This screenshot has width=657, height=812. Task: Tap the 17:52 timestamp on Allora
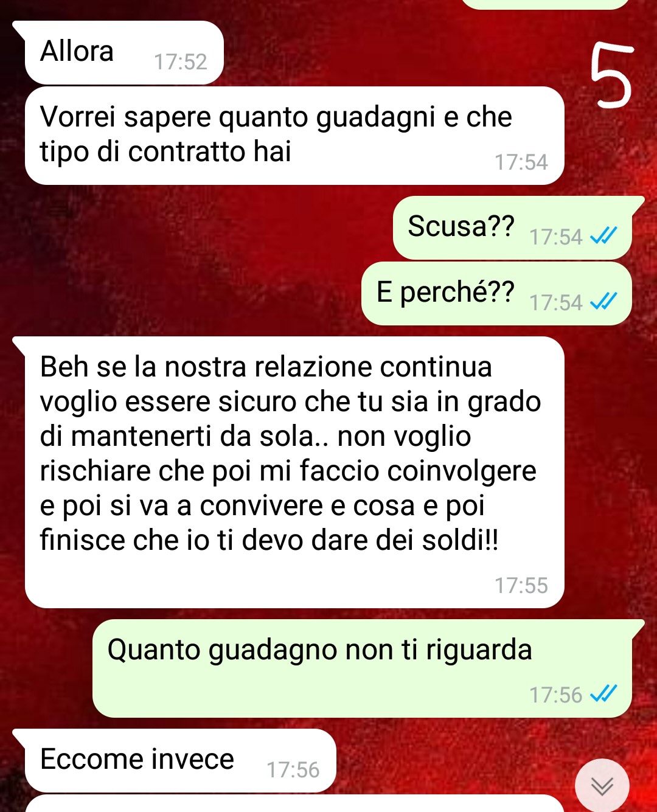pyautogui.click(x=181, y=62)
